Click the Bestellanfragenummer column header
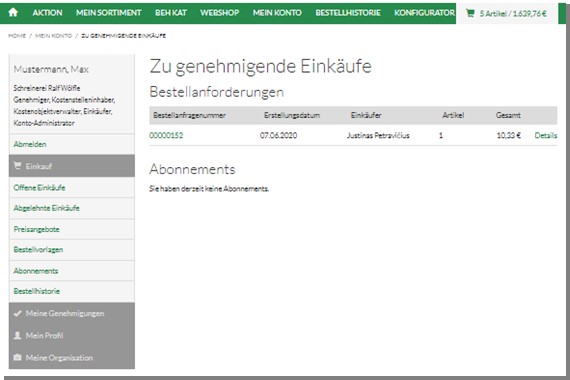This screenshot has height=380, width=570. 189,115
